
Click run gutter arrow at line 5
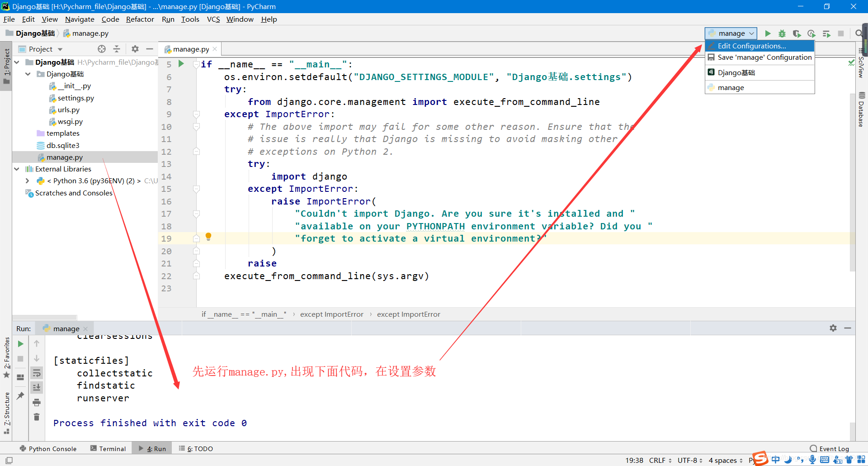click(x=181, y=64)
